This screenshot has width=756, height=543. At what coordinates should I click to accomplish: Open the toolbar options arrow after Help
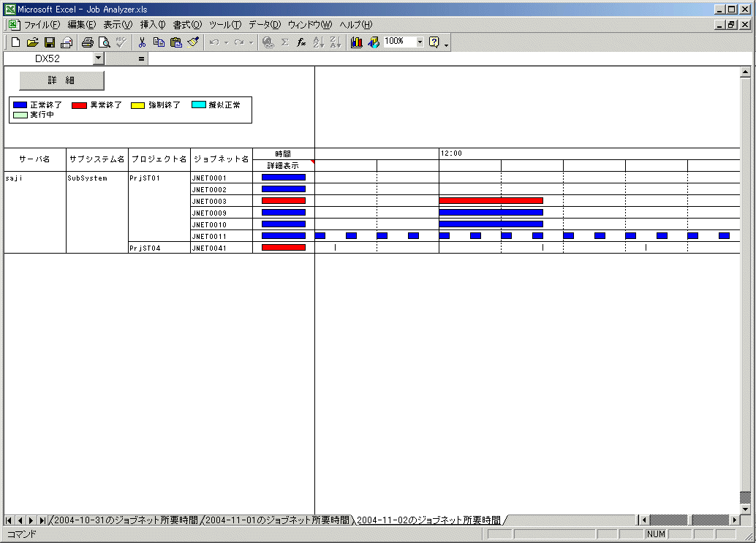tap(447, 45)
